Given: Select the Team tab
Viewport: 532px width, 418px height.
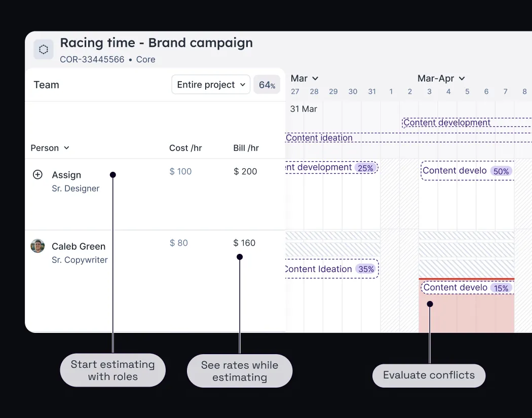Looking at the screenshot, I should click(x=46, y=85).
